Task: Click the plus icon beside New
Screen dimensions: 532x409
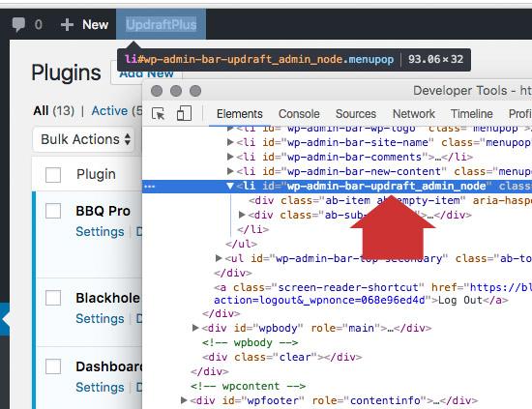Action: point(67,25)
